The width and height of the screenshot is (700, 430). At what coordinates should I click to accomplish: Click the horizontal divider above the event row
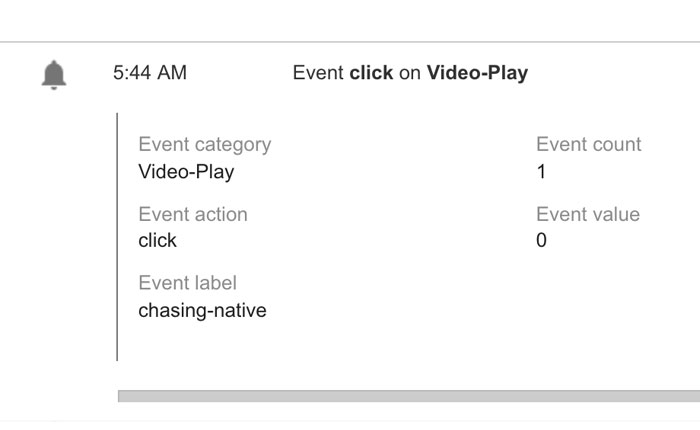pyautogui.click(x=350, y=42)
